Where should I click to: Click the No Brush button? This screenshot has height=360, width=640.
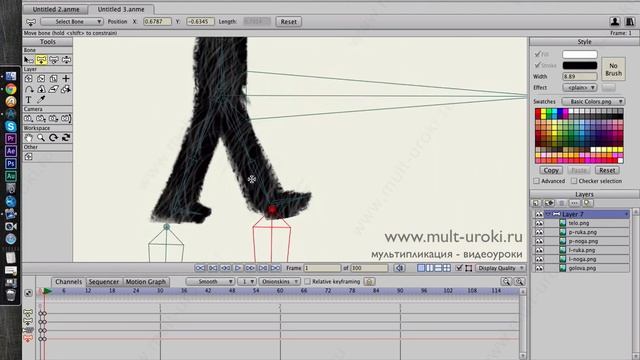(613, 69)
